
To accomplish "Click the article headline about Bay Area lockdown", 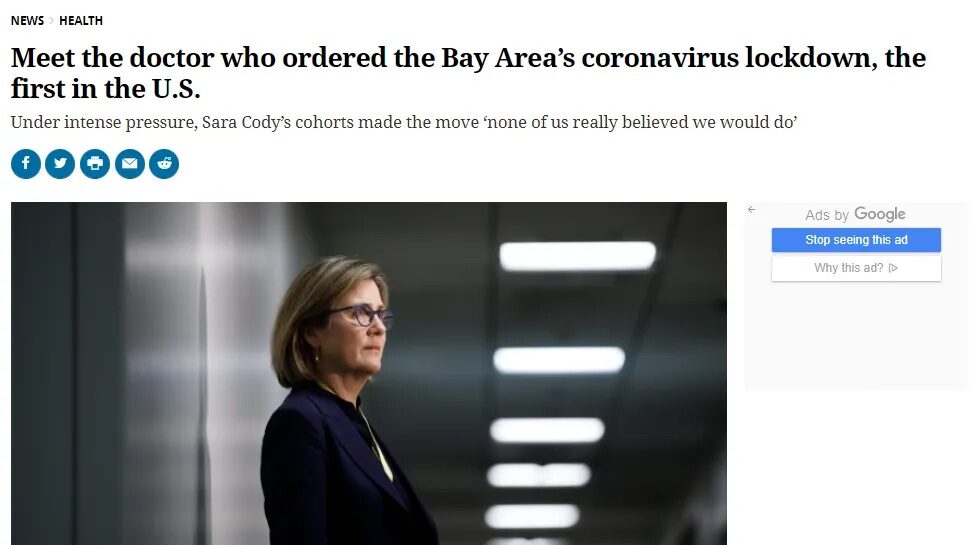I will coord(469,73).
